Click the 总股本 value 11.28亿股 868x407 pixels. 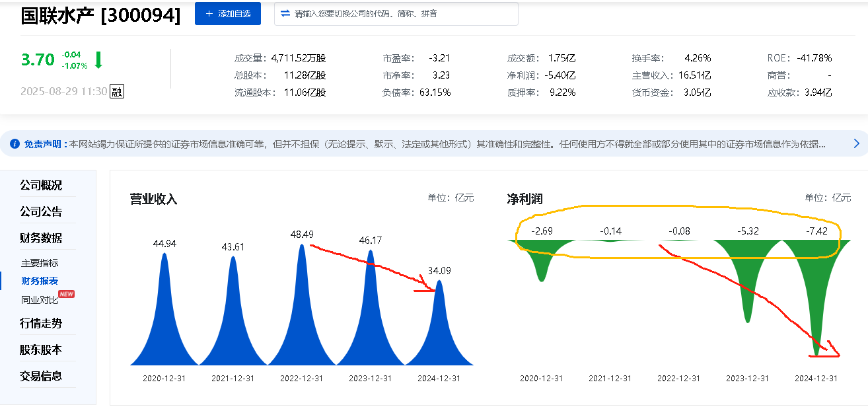coord(305,75)
